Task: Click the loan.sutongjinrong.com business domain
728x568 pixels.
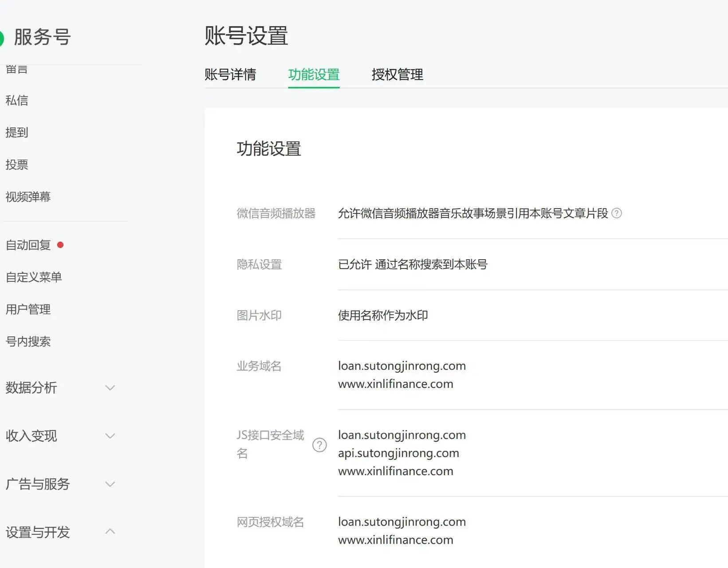Action: (x=401, y=366)
